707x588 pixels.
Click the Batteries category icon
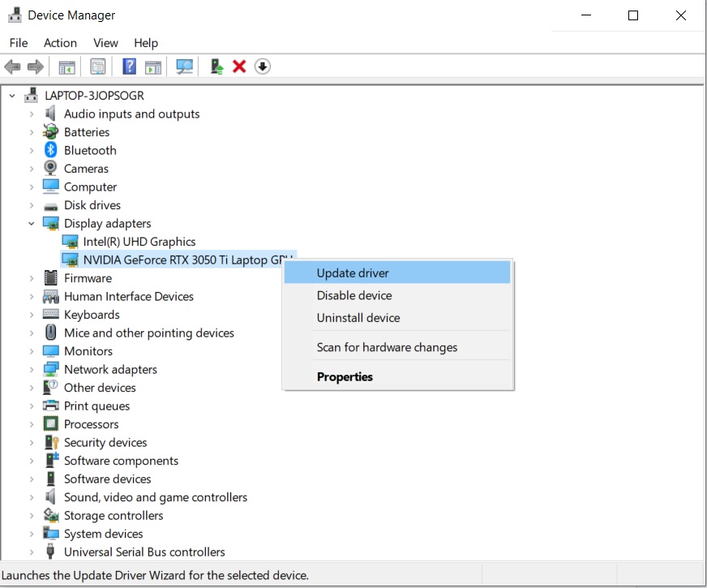(50, 131)
